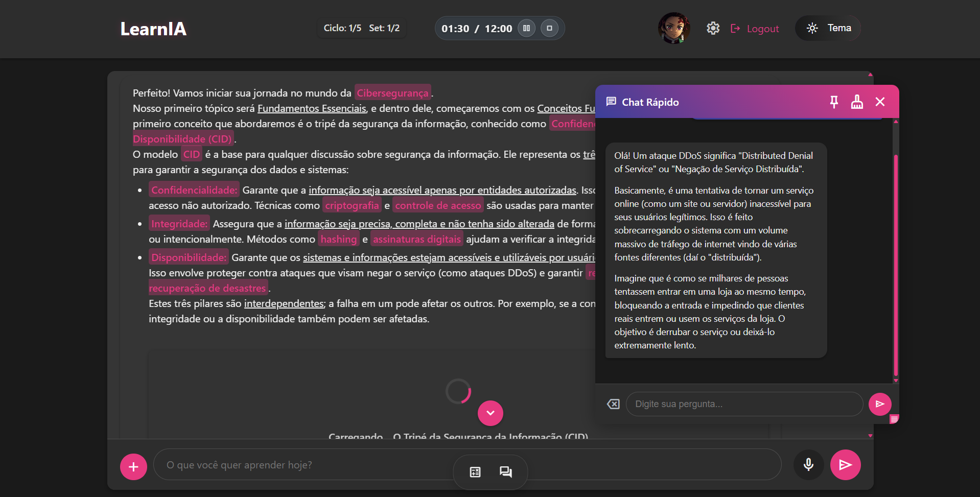This screenshot has width=980, height=497.
Task: Open the quiz list icon
Action: pyautogui.click(x=475, y=472)
